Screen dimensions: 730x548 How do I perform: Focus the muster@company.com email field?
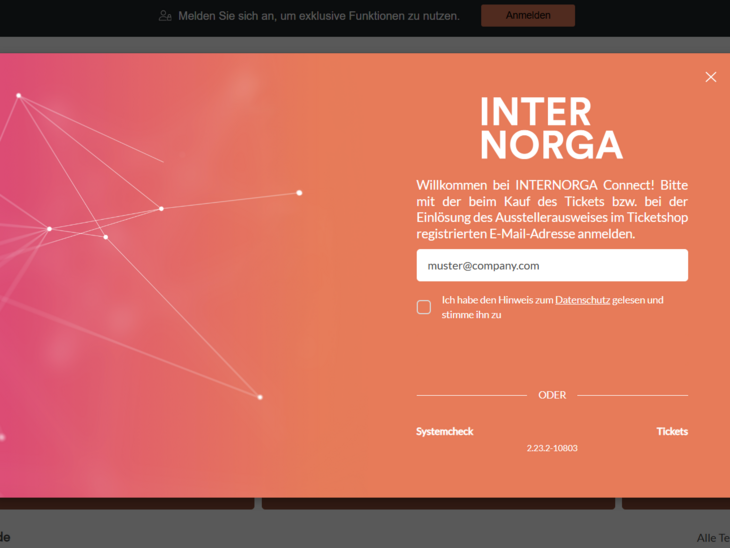551,265
